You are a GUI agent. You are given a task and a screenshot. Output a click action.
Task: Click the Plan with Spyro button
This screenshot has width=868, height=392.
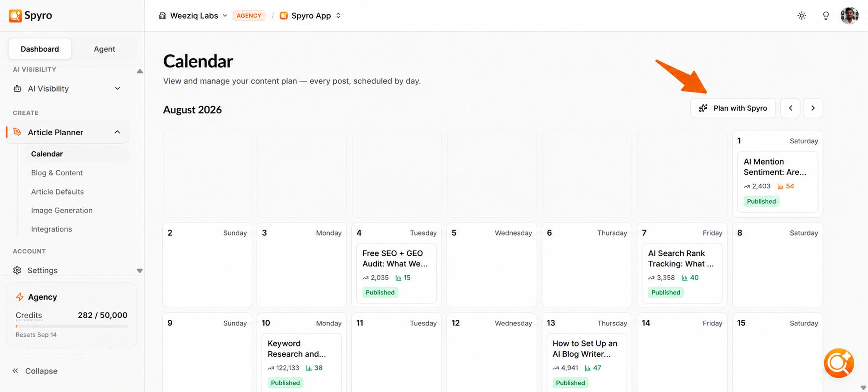pos(733,108)
